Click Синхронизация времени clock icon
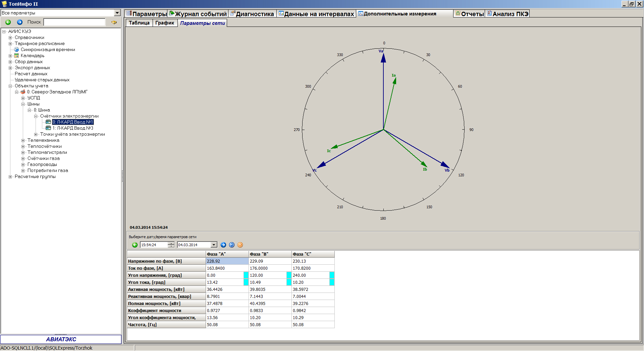644x351 pixels. coord(16,50)
